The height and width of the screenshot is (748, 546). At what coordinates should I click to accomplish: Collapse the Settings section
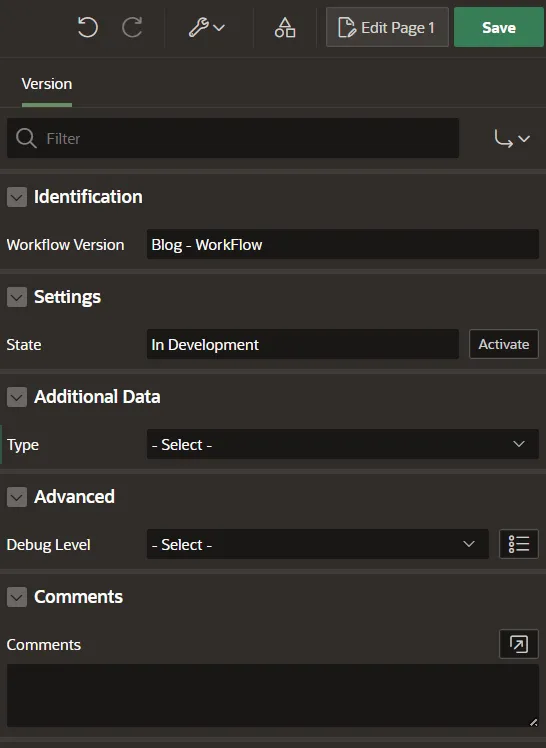pos(17,297)
